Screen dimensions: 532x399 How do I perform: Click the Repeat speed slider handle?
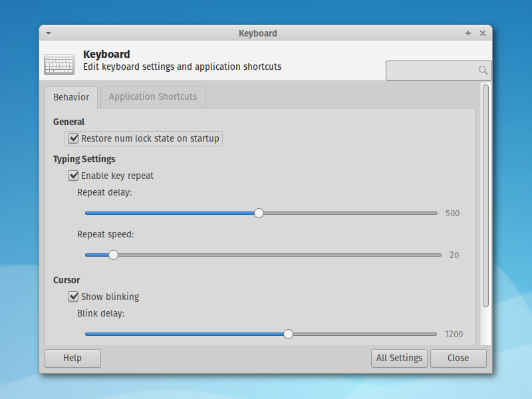coord(113,254)
